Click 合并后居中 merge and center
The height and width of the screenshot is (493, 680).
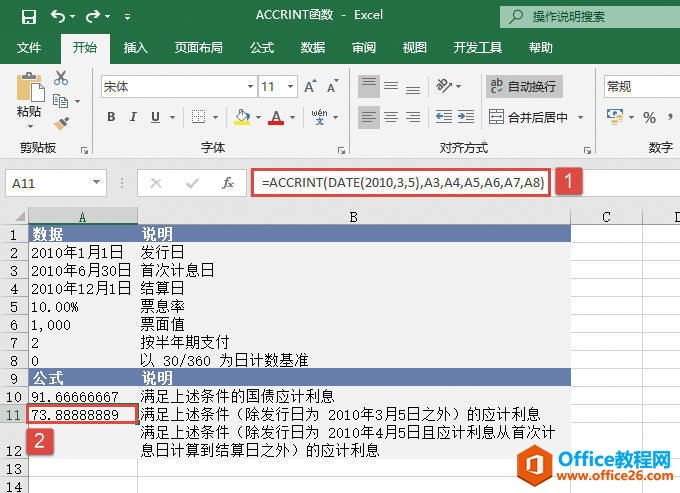coord(528,117)
